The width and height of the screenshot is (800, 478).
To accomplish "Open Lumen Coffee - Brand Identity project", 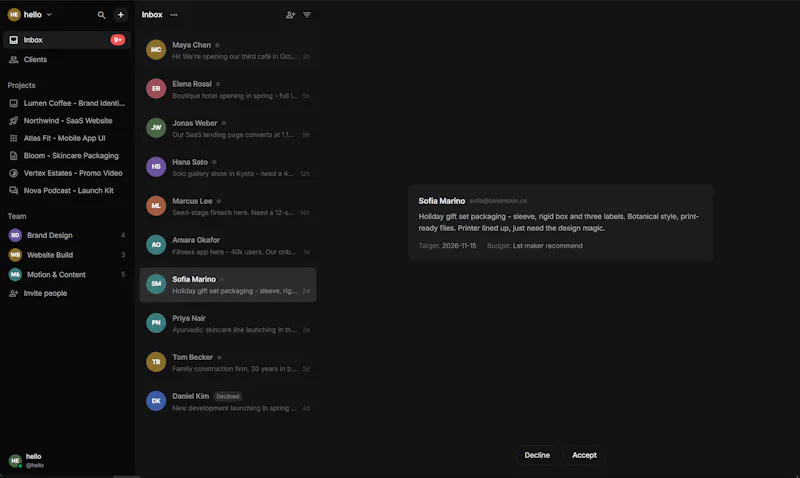I will click(x=67, y=103).
